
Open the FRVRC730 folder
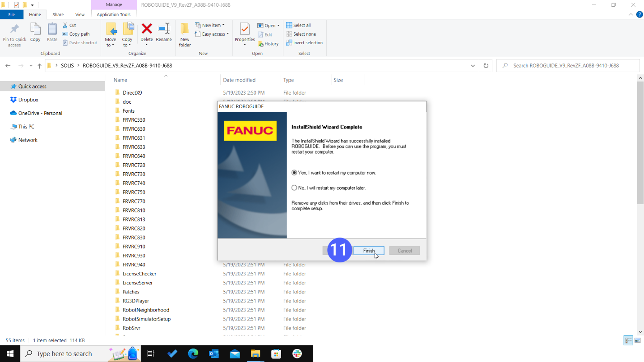coord(134,174)
